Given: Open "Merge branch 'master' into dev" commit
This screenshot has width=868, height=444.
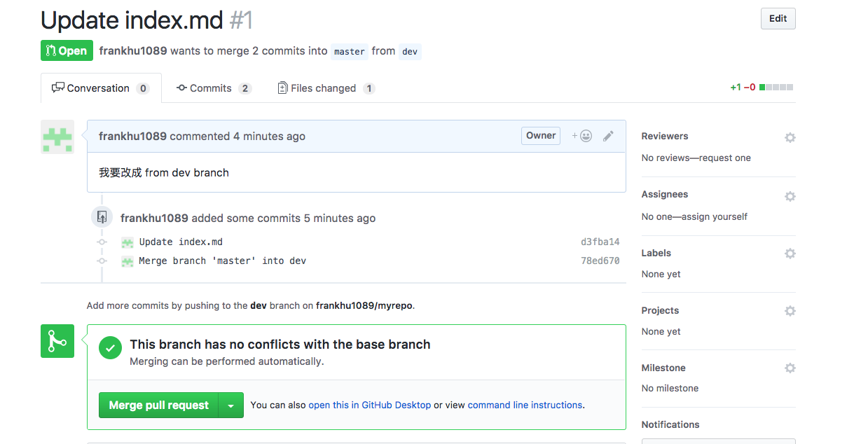Looking at the screenshot, I should (223, 261).
